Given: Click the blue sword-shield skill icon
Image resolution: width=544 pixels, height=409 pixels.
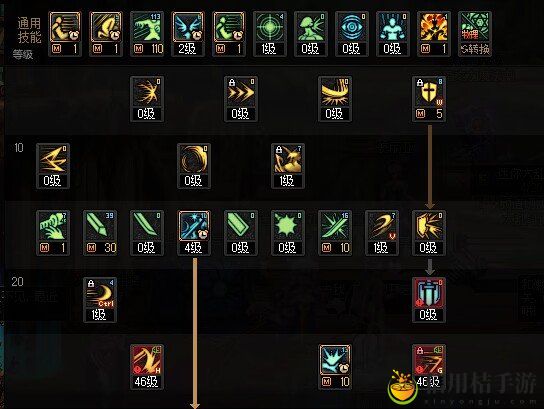Looking at the screenshot, I should (x=429, y=293).
